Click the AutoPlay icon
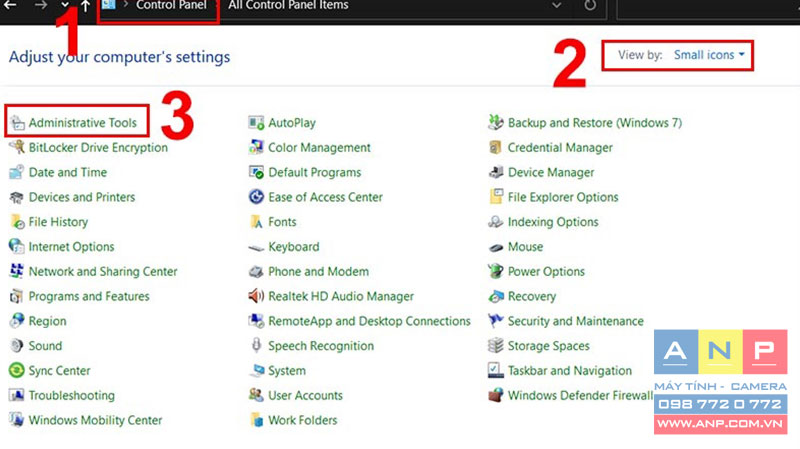800x449 pixels. point(256,123)
